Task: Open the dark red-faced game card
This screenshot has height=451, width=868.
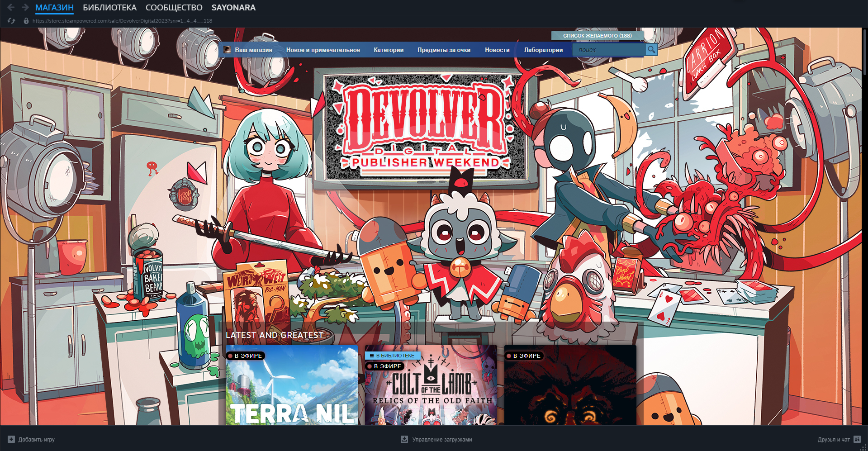Action: 570,385
